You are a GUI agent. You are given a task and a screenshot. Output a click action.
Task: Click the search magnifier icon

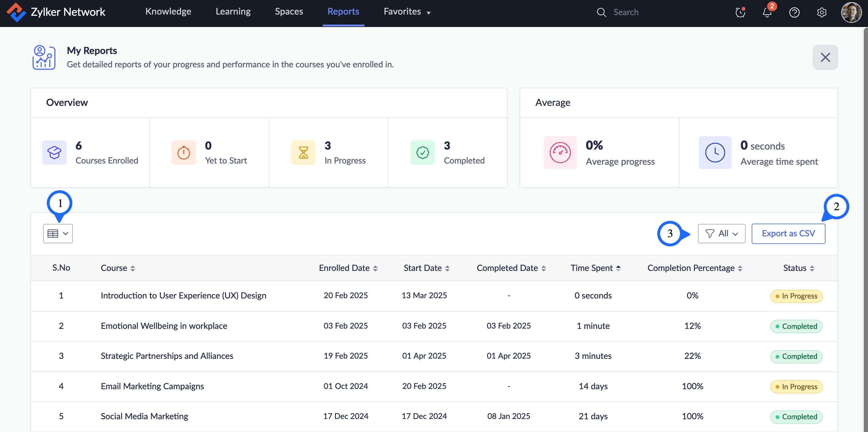pos(601,12)
